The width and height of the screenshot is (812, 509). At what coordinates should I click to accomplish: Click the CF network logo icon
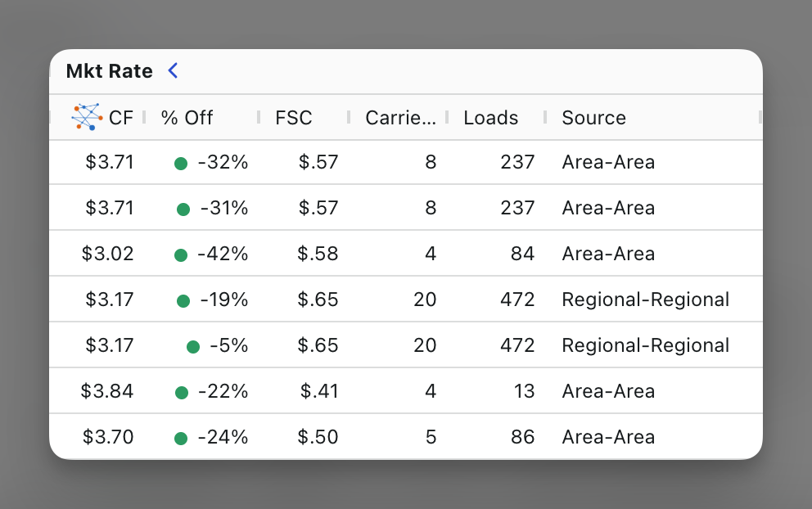(87, 117)
